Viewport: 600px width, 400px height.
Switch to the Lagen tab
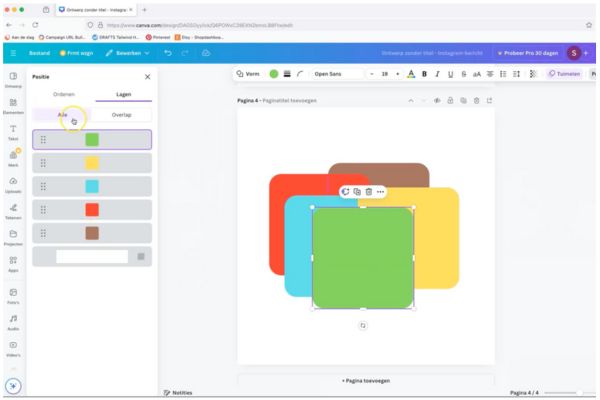tap(124, 94)
